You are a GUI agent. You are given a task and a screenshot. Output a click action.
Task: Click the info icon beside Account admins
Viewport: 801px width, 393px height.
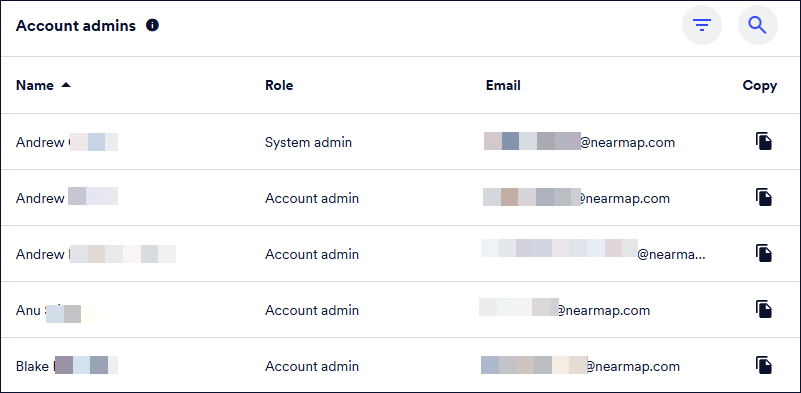coord(152,25)
